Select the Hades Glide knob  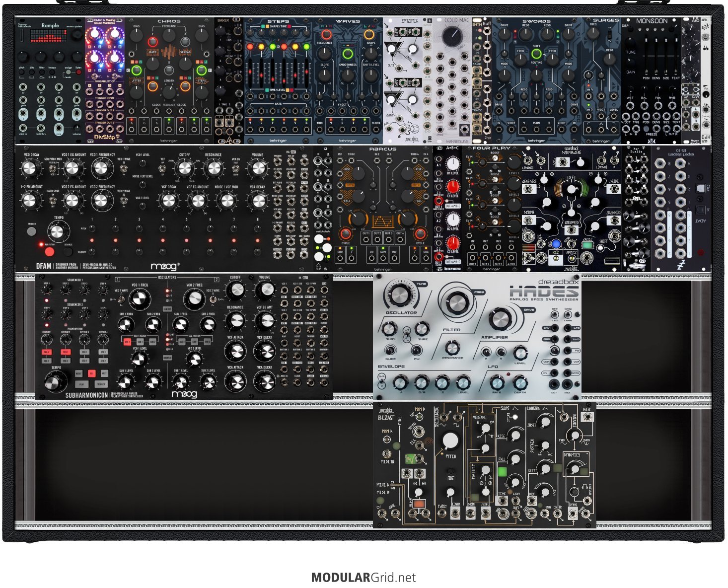(391, 351)
